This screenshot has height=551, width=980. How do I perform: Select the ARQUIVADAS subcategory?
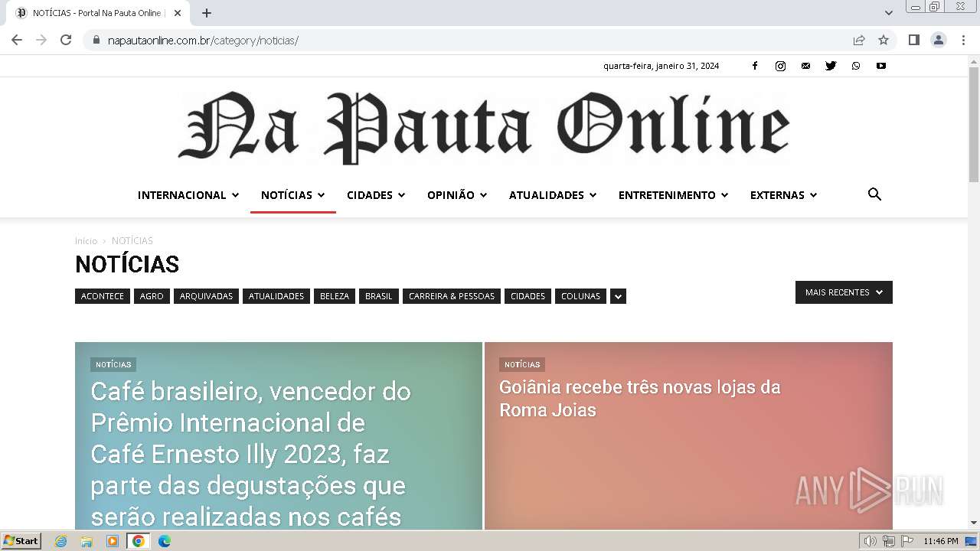206,296
